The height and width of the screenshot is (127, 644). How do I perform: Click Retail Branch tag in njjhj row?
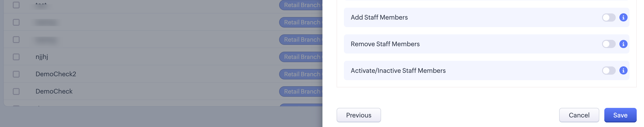[x=301, y=57]
